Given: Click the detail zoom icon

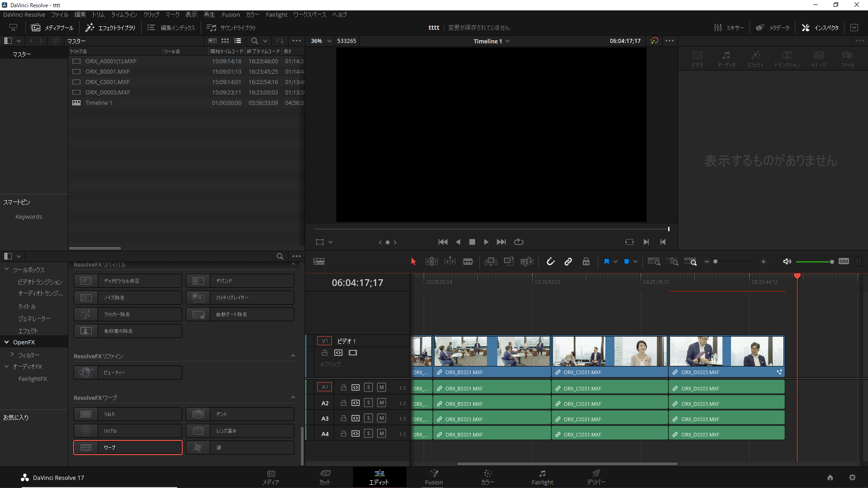Looking at the screenshot, I should (672, 262).
